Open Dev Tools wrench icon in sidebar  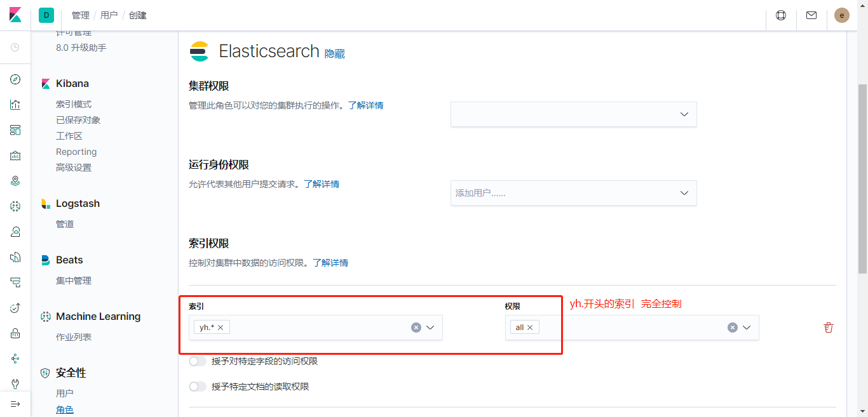[x=15, y=384]
